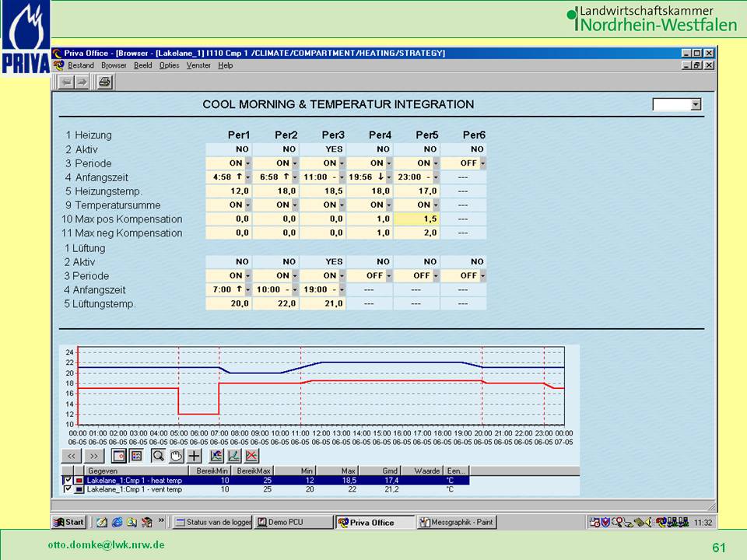The width and height of the screenshot is (747, 560).
Task: Click the red-cross remove graph icon
Action: pos(251,456)
